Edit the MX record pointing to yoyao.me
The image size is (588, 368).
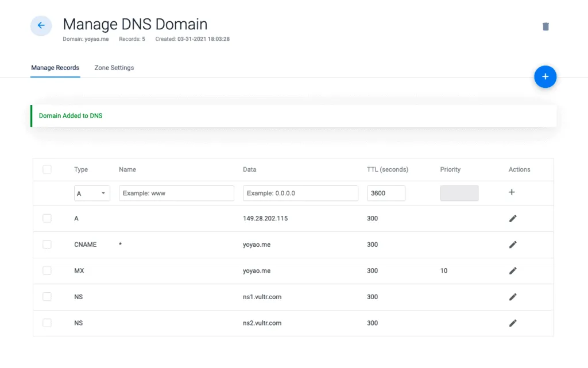513,270
